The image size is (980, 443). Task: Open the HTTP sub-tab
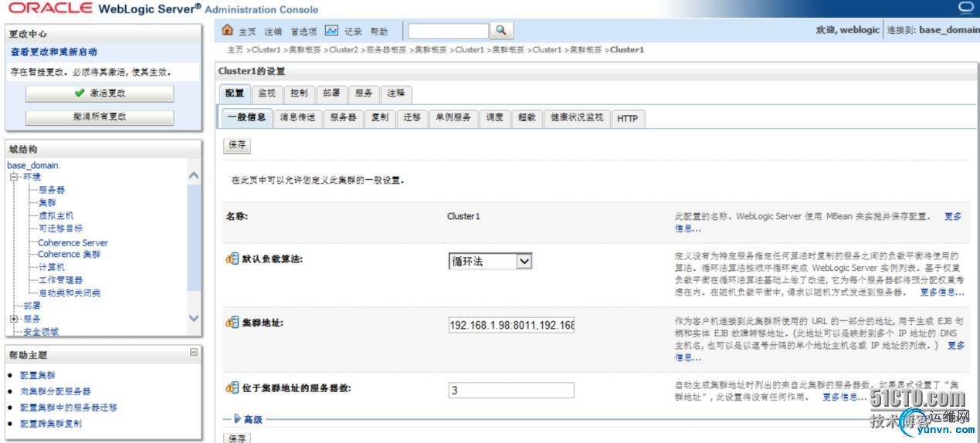[x=628, y=119]
